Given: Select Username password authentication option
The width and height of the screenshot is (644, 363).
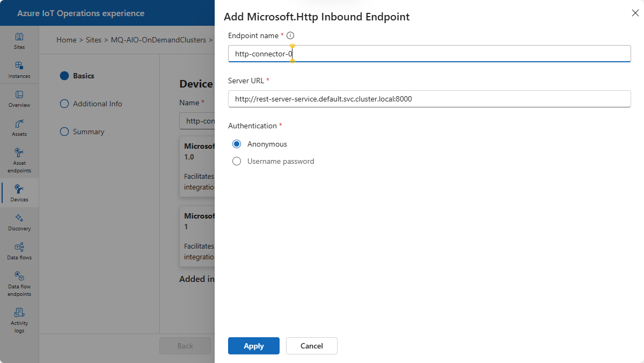Looking at the screenshot, I should pyautogui.click(x=237, y=161).
